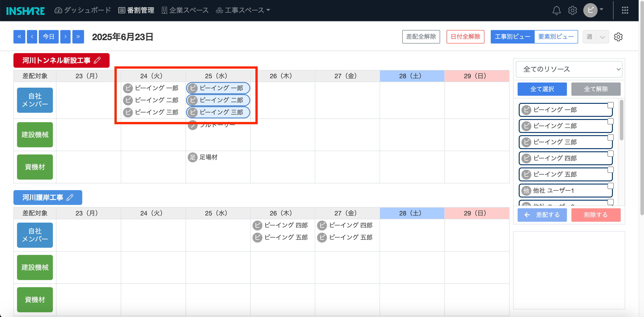Expand the 工事スペース dropdown menu
This screenshot has height=317, width=644.
tap(243, 10)
